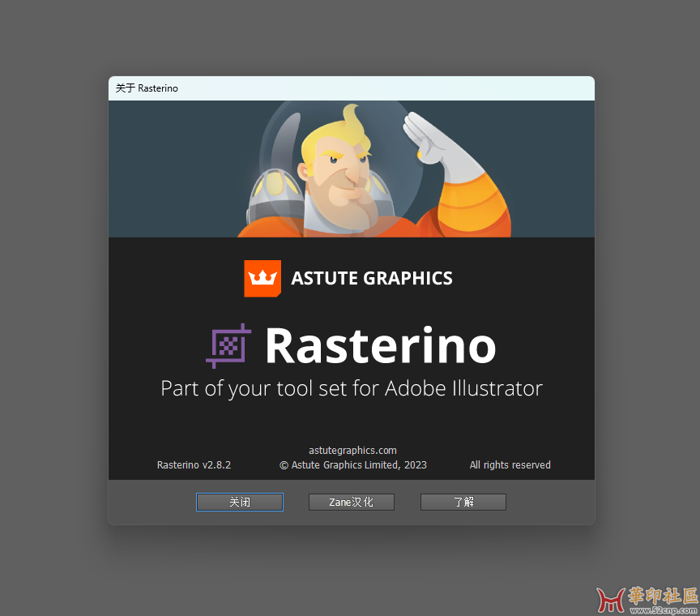Click the Part of your tool set tagline
This screenshot has width=700, height=616.
[352, 388]
